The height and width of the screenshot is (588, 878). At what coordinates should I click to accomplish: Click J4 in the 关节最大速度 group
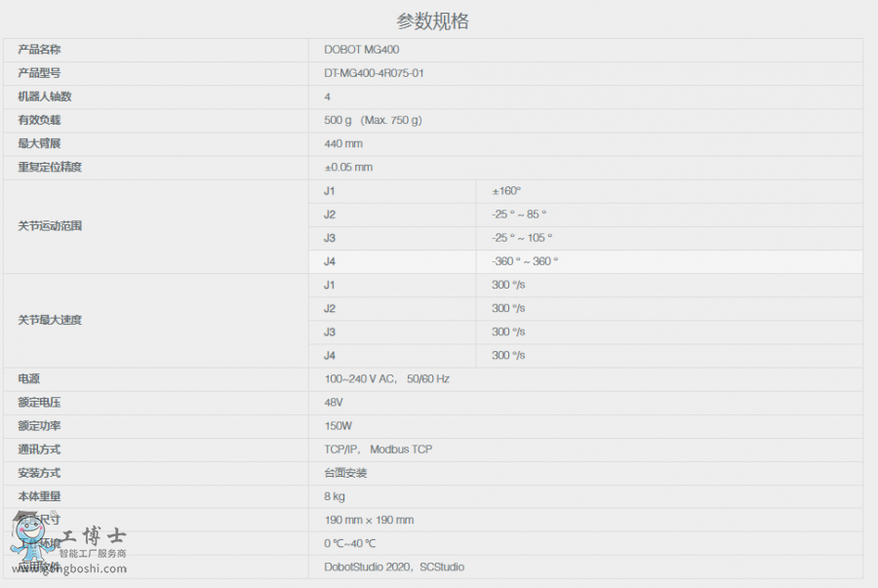click(330, 355)
